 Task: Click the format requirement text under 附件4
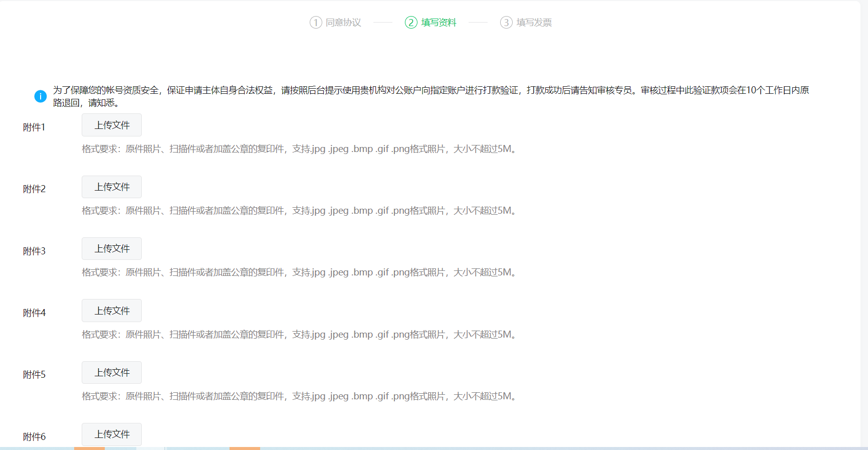click(x=301, y=335)
